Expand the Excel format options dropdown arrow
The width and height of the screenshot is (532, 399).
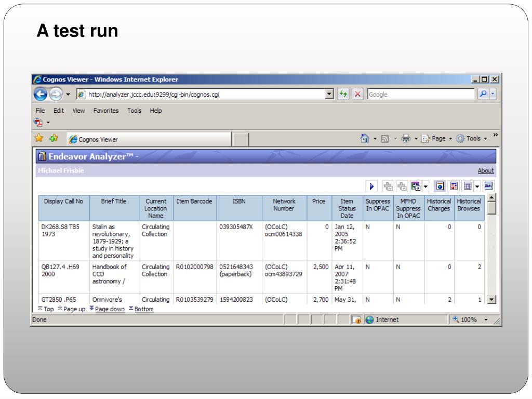(477, 187)
